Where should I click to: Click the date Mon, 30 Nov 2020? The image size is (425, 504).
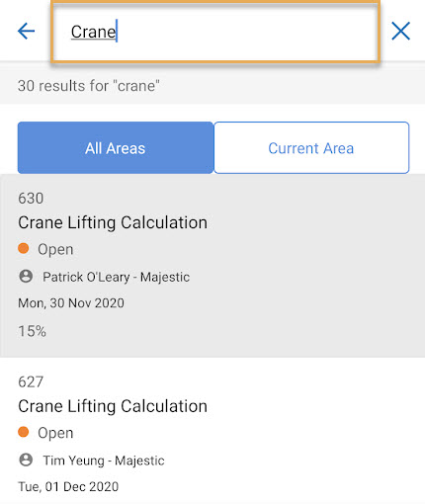click(71, 303)
